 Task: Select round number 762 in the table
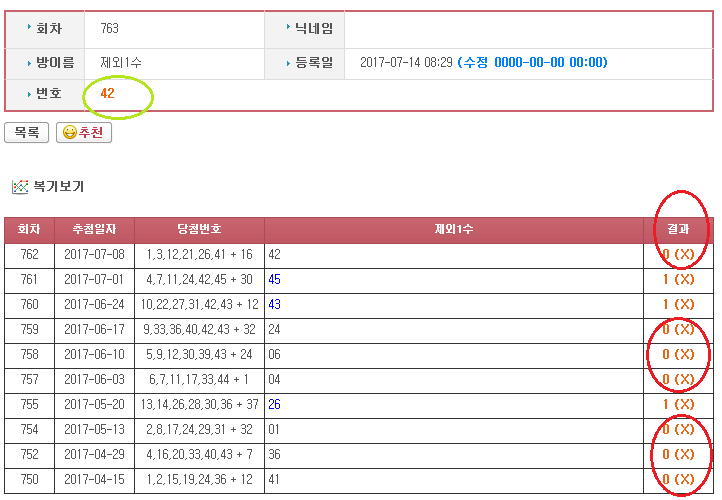[x=30, y=255]
